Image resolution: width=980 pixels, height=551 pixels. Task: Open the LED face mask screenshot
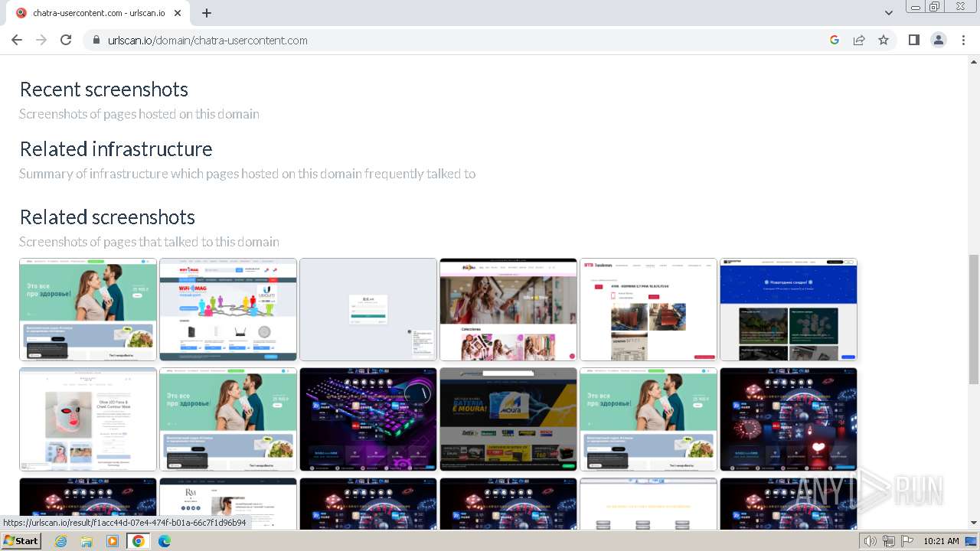[x=88, y=419]
